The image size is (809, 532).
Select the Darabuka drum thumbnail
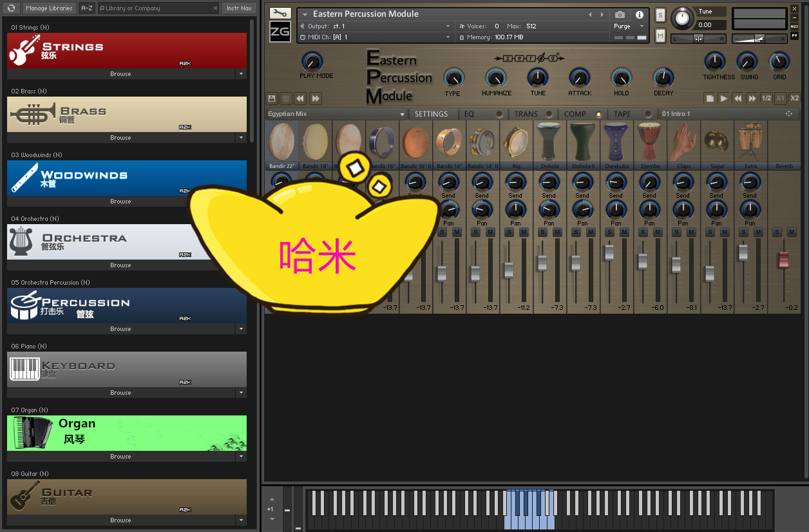[x=616, y=142]
